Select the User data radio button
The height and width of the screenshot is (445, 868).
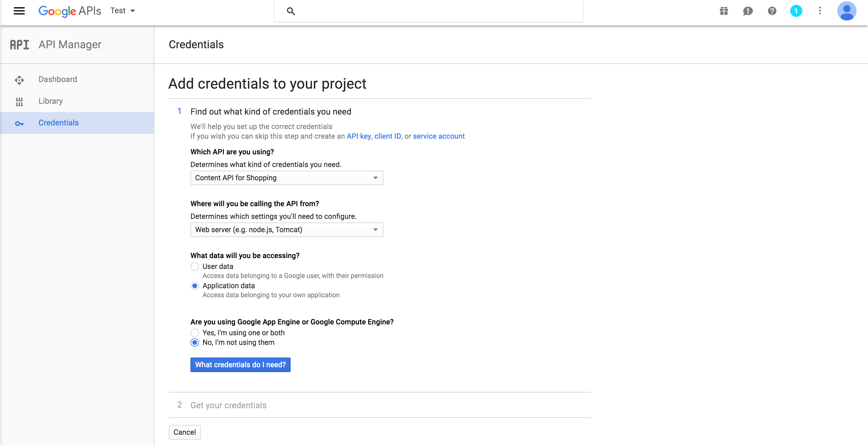[x=194, y=266]
